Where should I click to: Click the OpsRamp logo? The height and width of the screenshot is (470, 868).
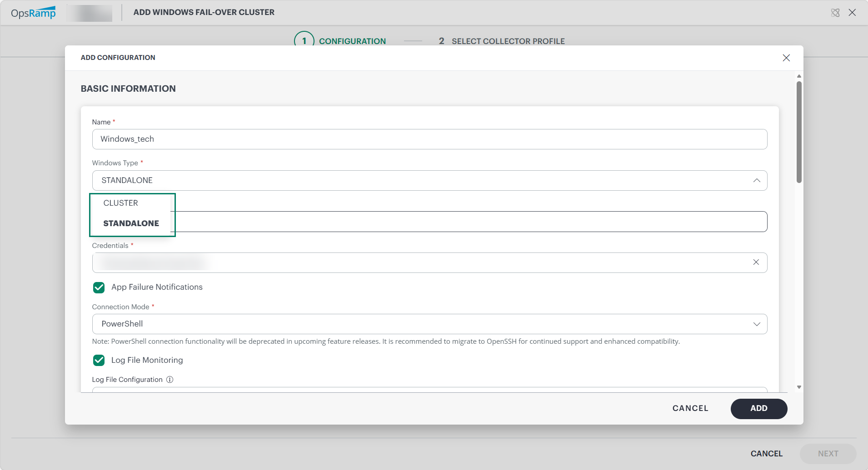(x=33, y=13)
